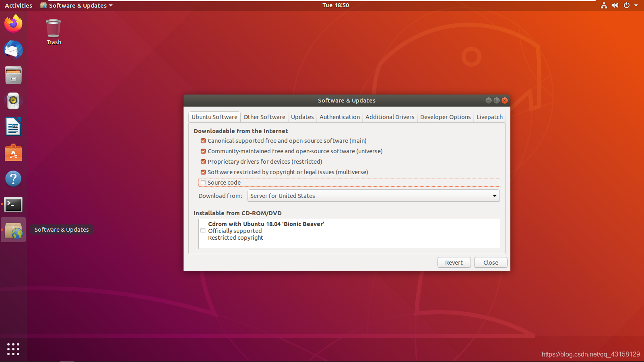Open Software & Updates app menu in top bar
This screenshot has height=362, width=644.
point(76,5)
